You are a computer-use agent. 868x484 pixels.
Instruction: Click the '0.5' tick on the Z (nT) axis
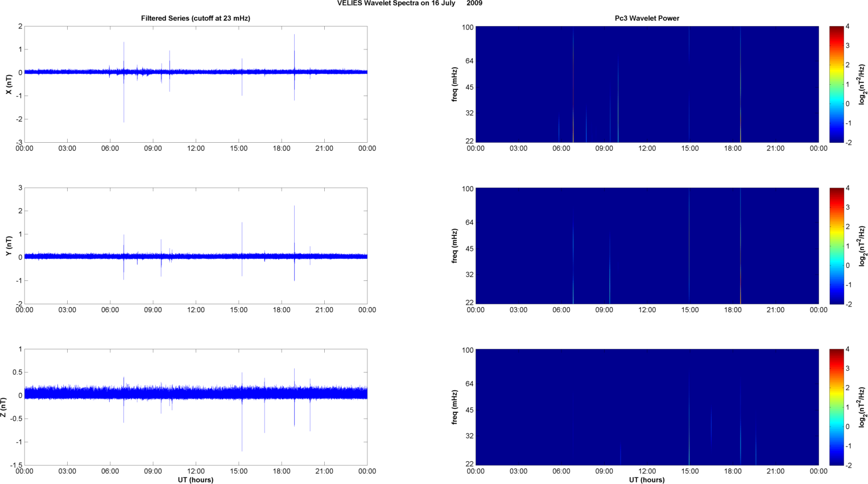pos(17,373)
